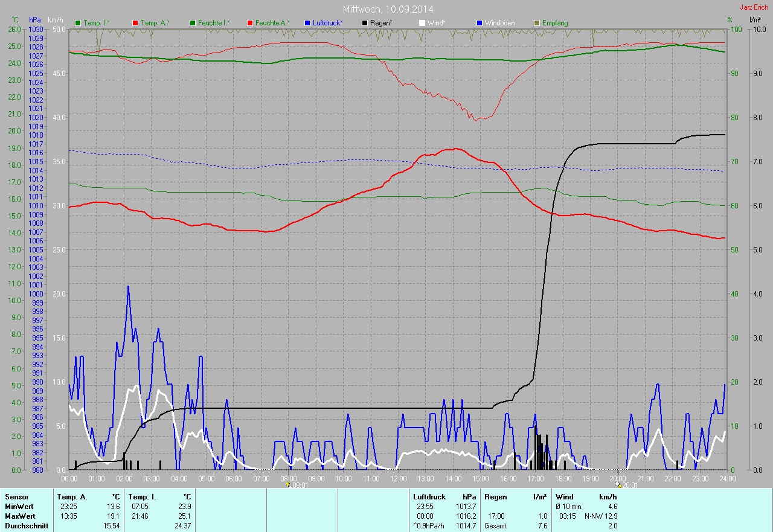The image size is (773, 532).
Task: Click the "Sensor" row header in table
Action: 16,497
